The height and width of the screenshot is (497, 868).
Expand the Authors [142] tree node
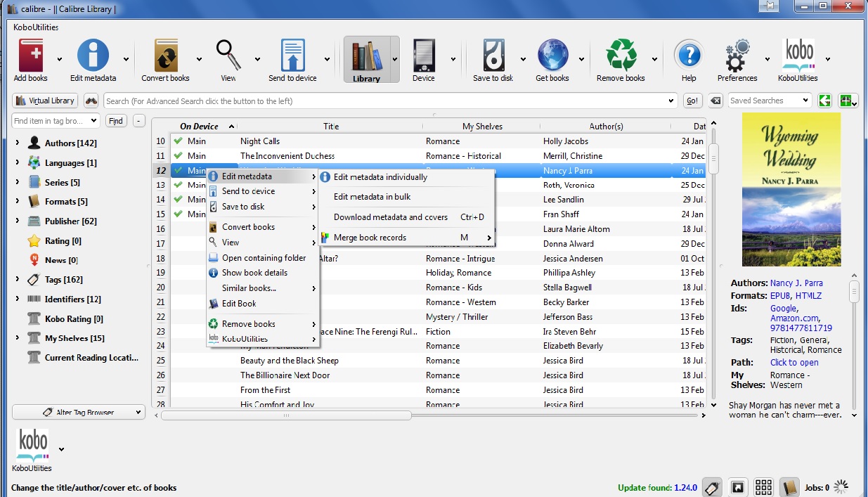[18, 143]
